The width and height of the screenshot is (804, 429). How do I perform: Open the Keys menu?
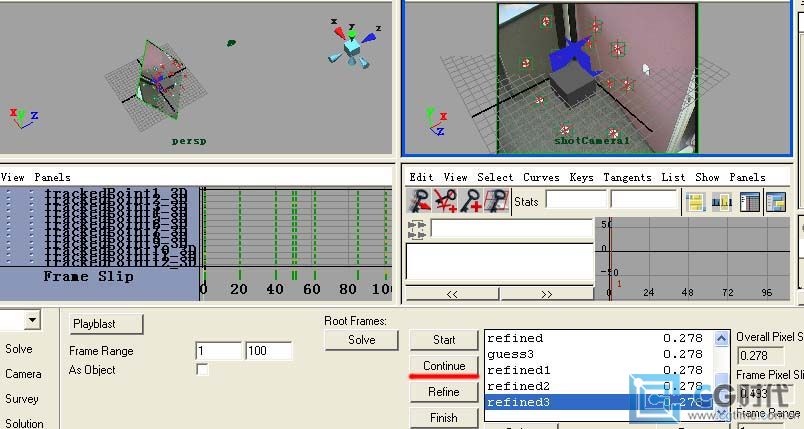[581, 177]
